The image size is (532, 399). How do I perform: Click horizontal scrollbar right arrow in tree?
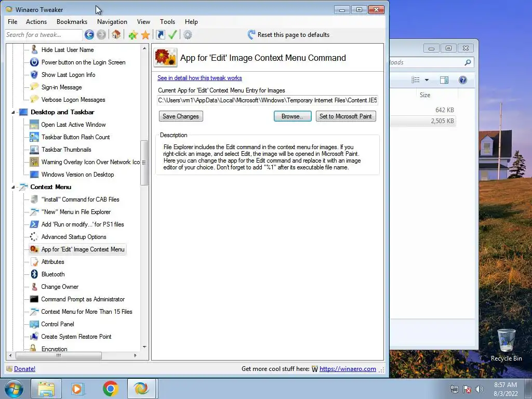[136, 355]
